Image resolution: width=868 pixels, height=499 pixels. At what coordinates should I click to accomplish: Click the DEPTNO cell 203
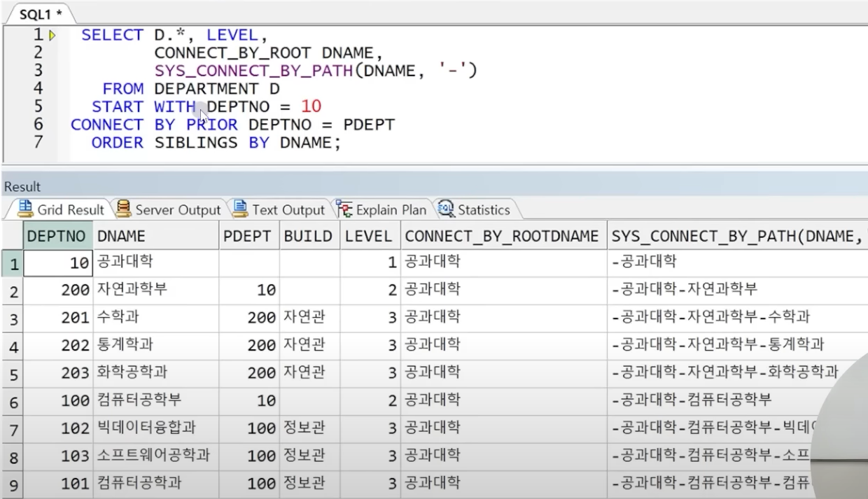point(59,374)
